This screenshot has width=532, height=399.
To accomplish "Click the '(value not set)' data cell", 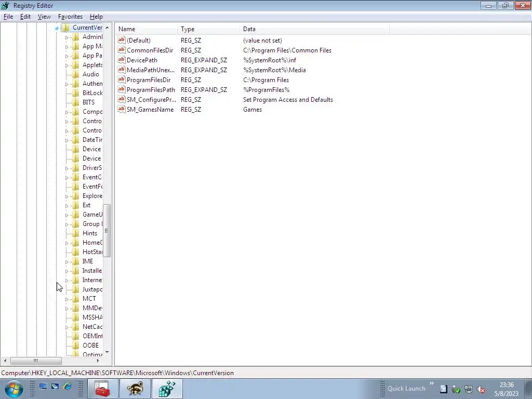I will tap(262, 41).
